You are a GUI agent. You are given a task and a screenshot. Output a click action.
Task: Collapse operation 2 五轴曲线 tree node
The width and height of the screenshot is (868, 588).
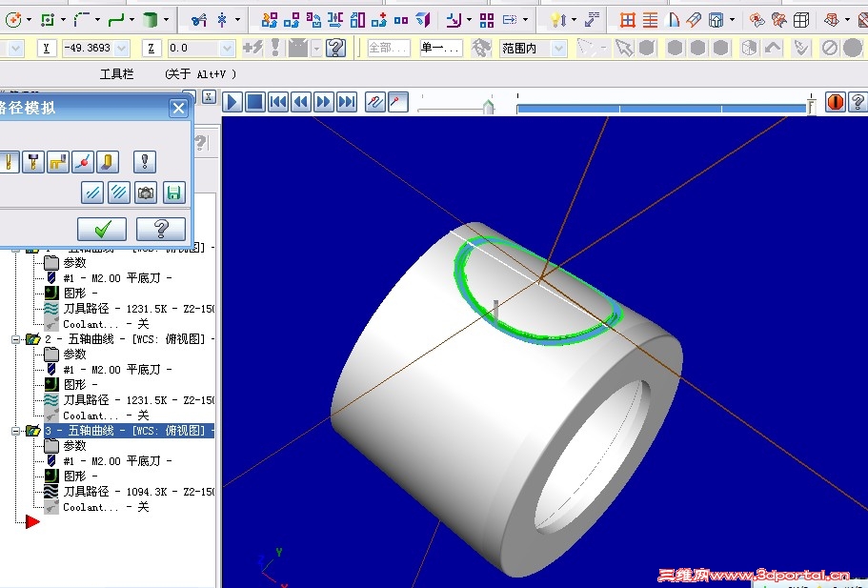tap(16, 339)
